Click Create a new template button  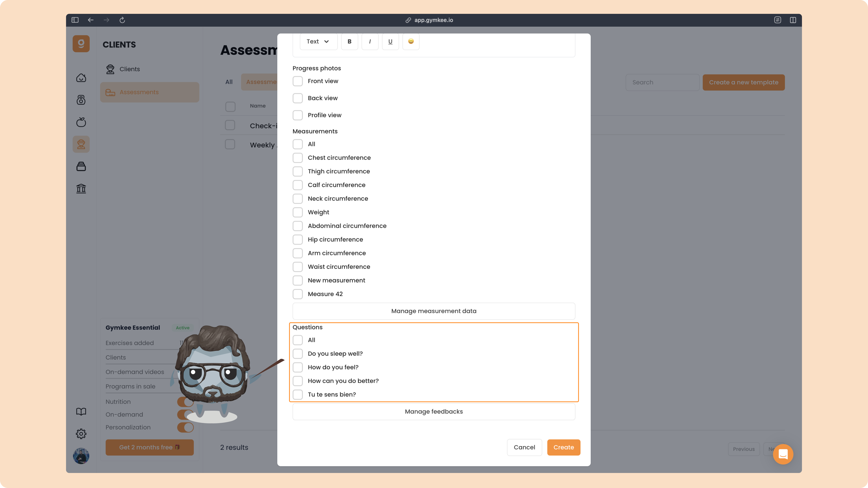tap(744, 82)
